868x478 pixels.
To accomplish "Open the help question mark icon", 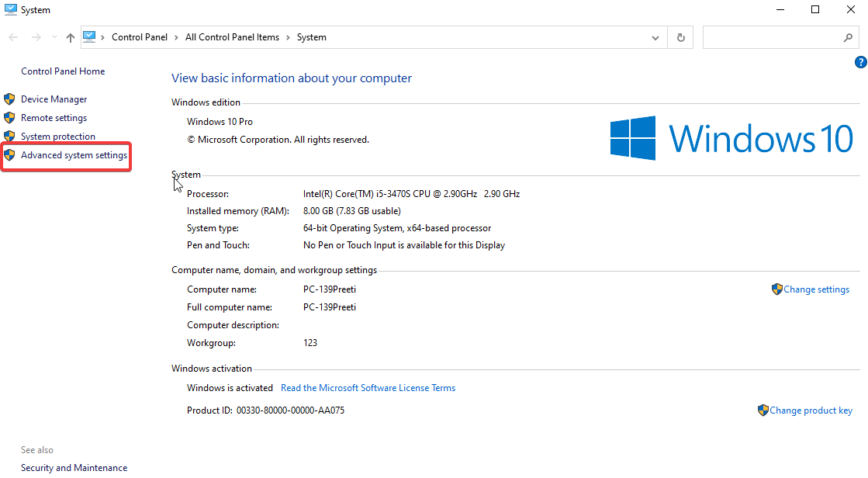I will point(861,62).
